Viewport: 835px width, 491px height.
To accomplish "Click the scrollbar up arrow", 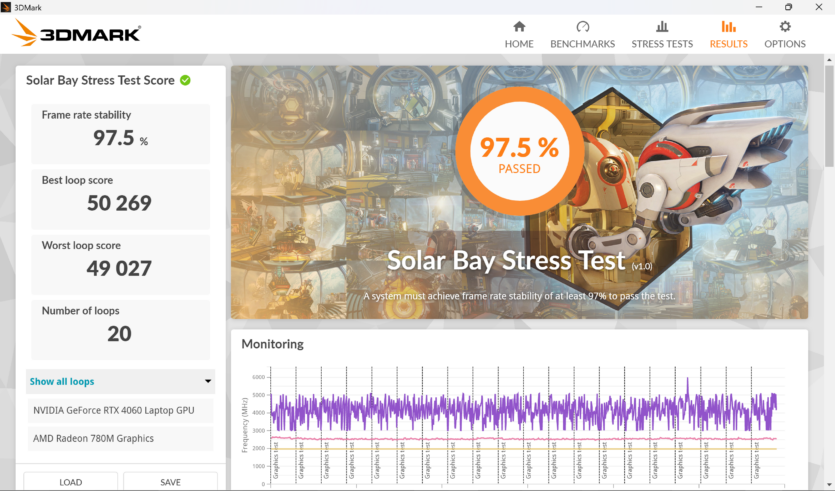I will (x=829, y=60).
